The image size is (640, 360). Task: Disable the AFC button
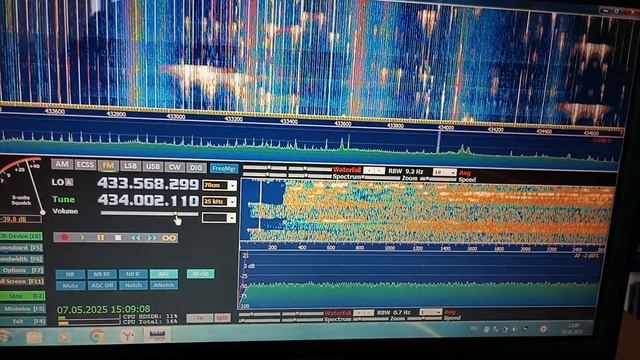pos(164,274)
